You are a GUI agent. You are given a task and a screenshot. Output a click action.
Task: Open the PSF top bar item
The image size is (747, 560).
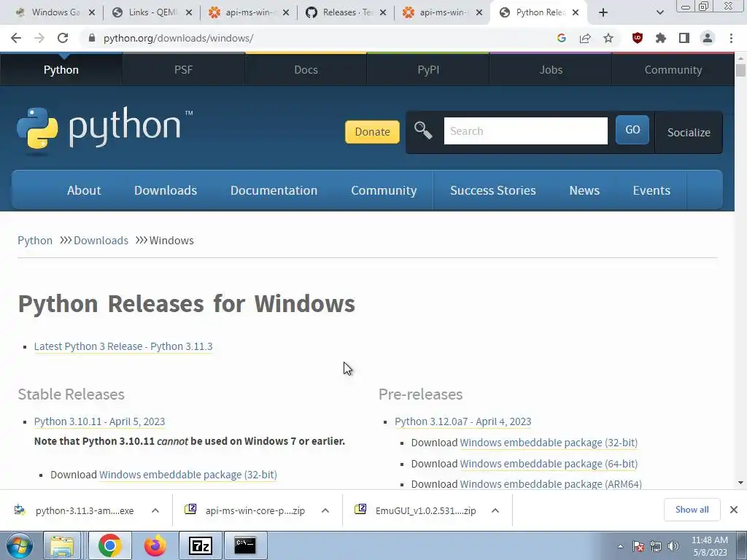183,69
